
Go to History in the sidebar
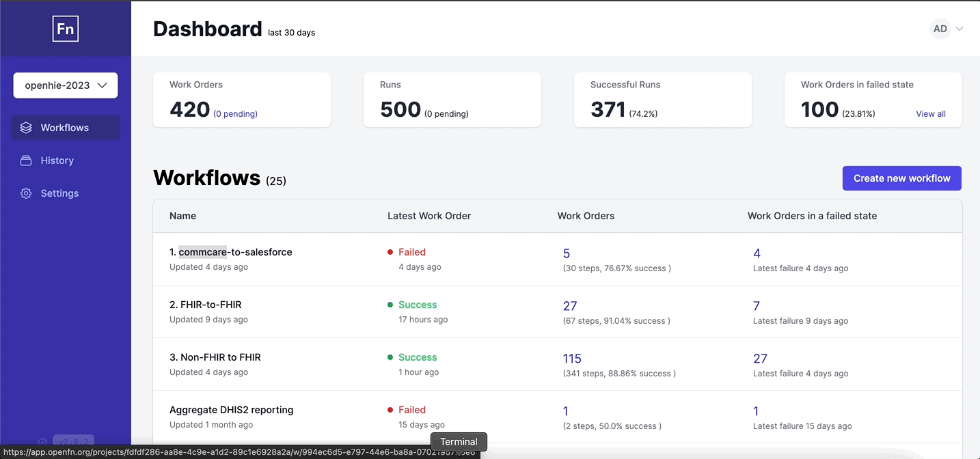pyautogui.click(x=66, y=161)
